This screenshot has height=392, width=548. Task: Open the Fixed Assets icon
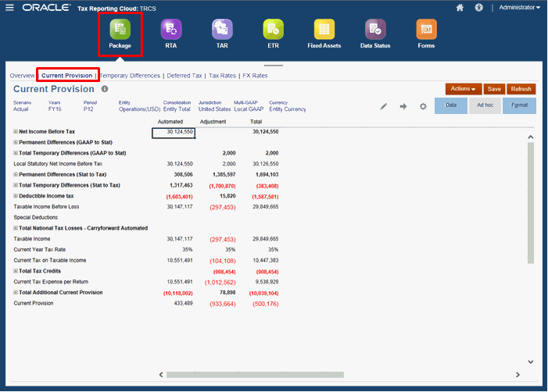tap(324, 34)
